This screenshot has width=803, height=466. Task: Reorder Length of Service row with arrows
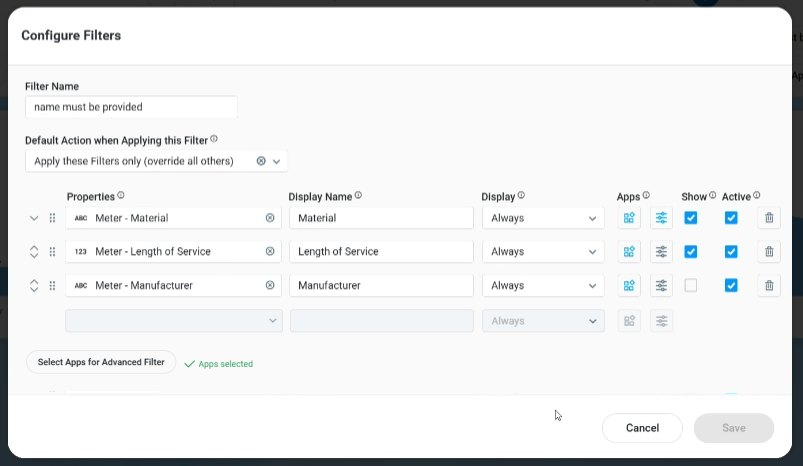(34, 252)
